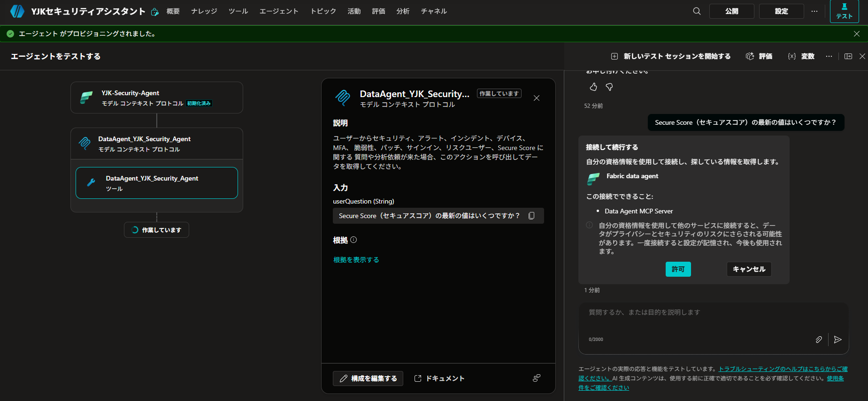Go to the 評価 tab in top navigation
Screen dimensions: 868x401
point(379,11)
